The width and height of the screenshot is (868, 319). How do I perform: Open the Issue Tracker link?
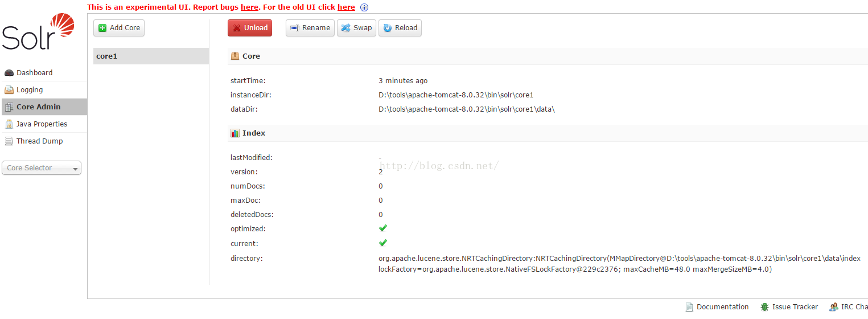[789, 307]
